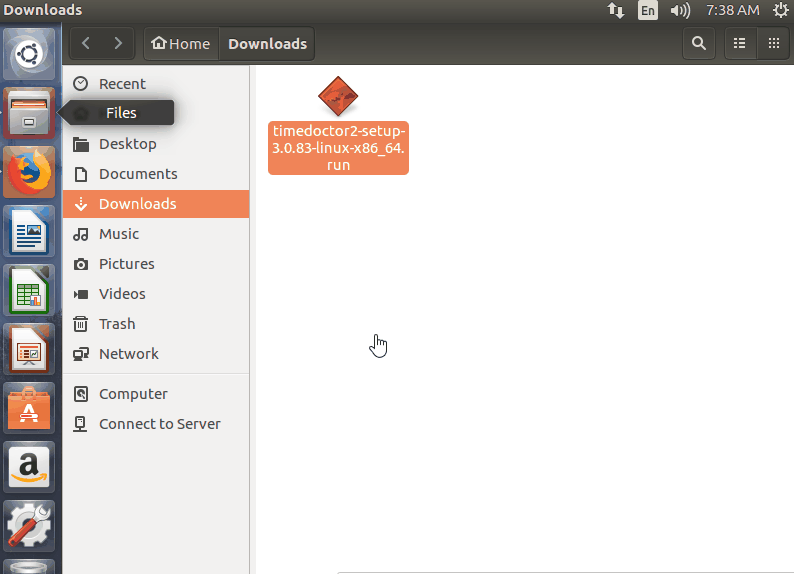Open Pictures in the sidebar
The width and height of the screenshot is (794, 574).
(156, 264)
